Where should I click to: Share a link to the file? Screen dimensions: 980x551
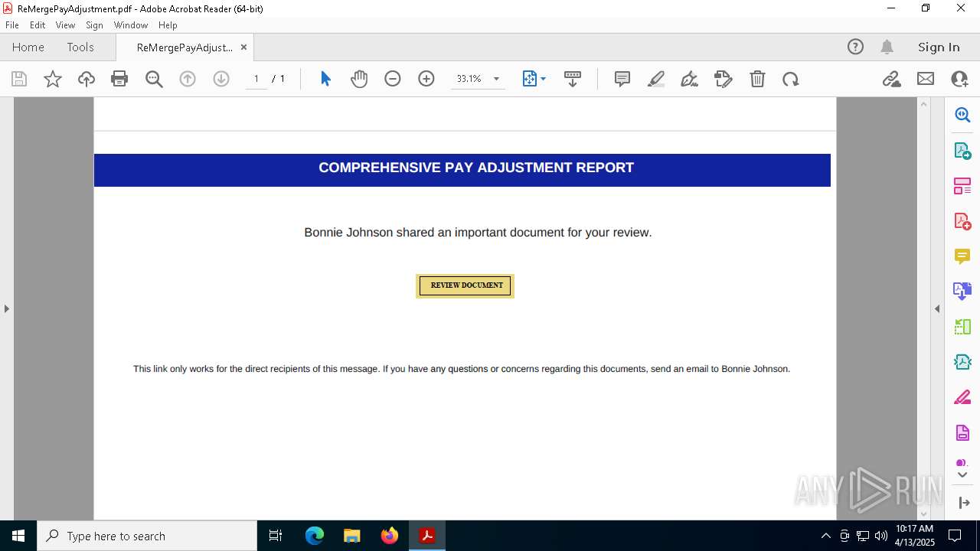coord(892,79)
